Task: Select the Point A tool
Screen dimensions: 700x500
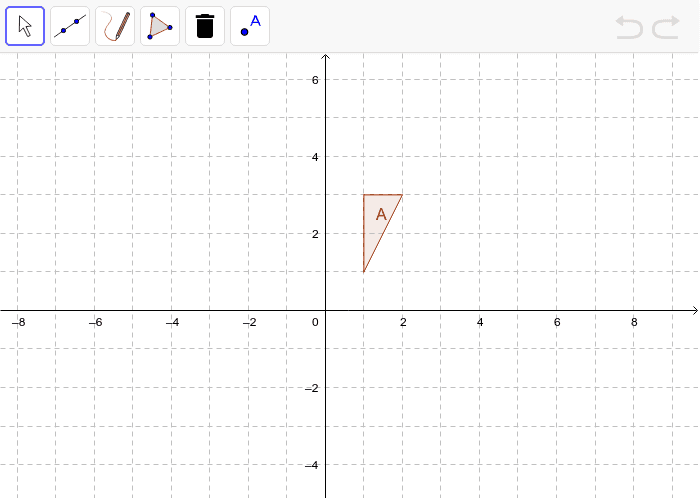Action: pyautogui.click(x=250, y=26)
